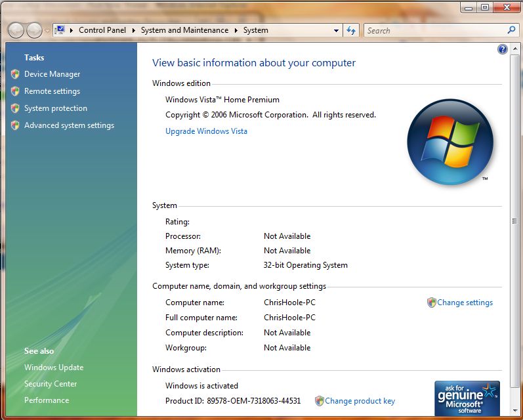
Task: Minimize the System window
Action: (x=469, y=7)
